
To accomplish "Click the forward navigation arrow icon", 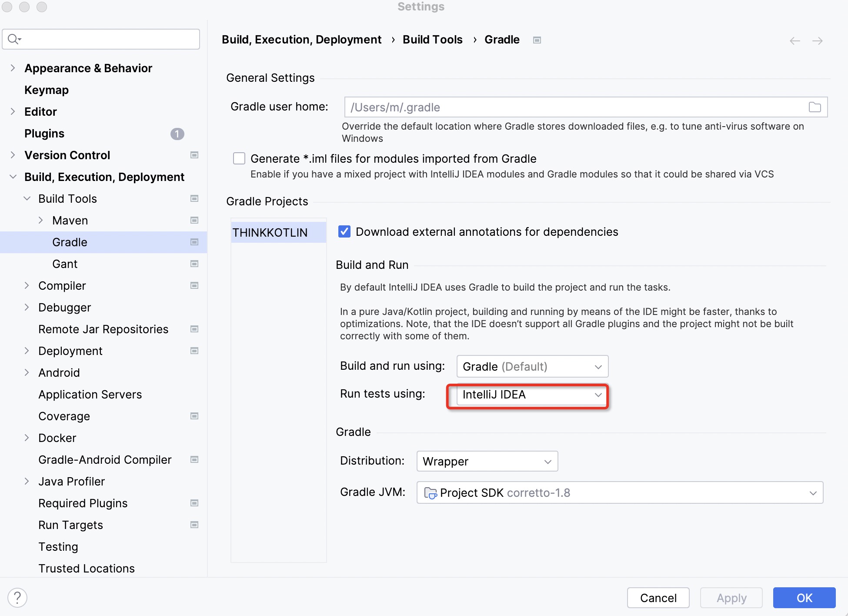I will 818,40.
